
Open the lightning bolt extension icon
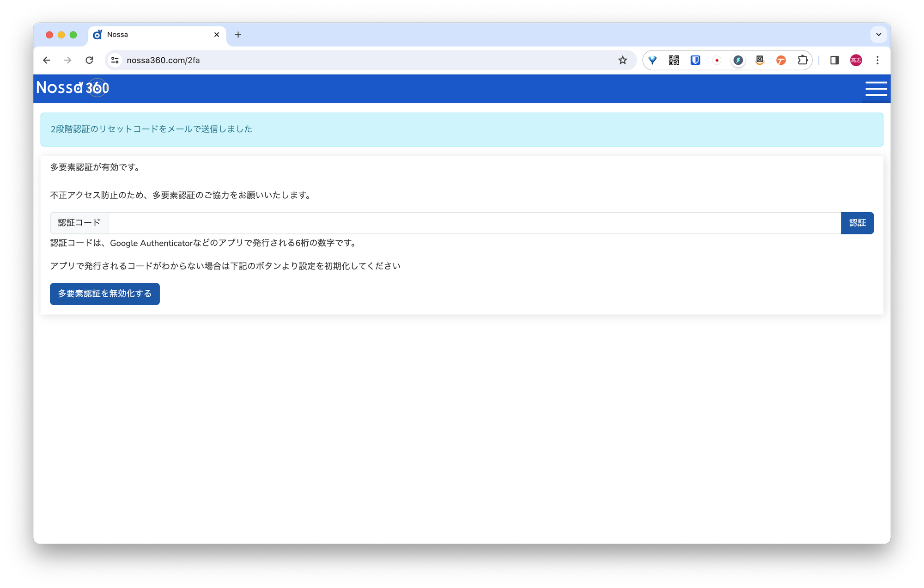pos(738,60)
